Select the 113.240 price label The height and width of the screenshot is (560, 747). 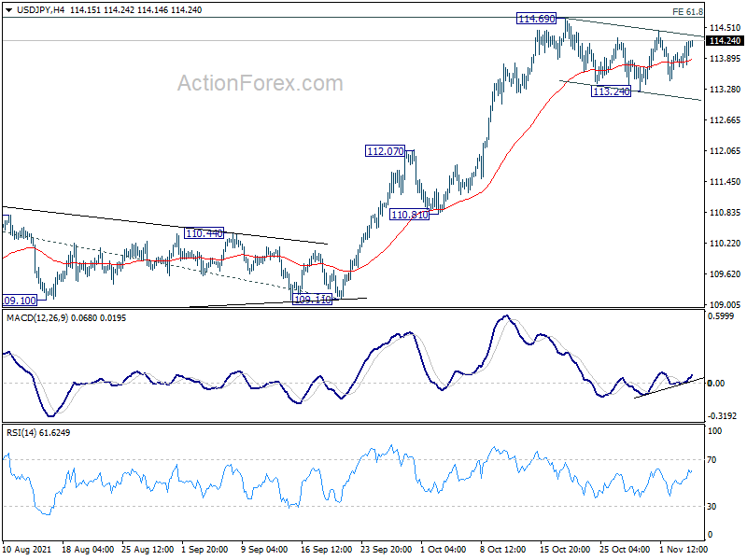612,91
